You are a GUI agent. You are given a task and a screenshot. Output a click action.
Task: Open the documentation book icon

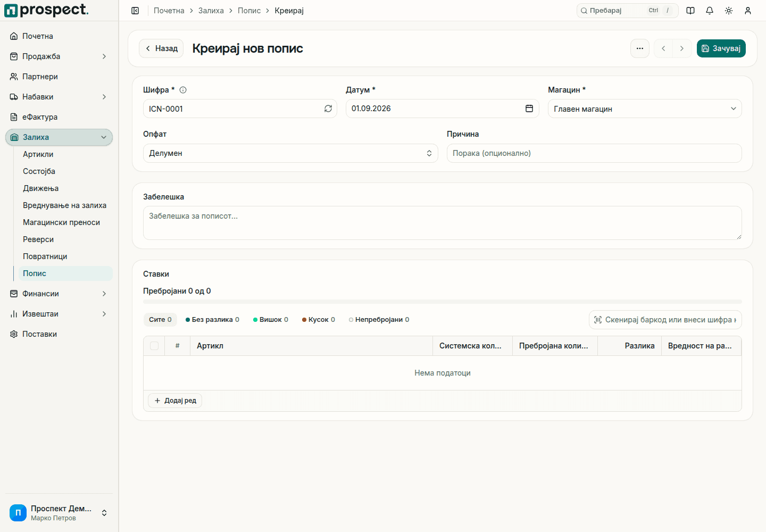(690, 11)
